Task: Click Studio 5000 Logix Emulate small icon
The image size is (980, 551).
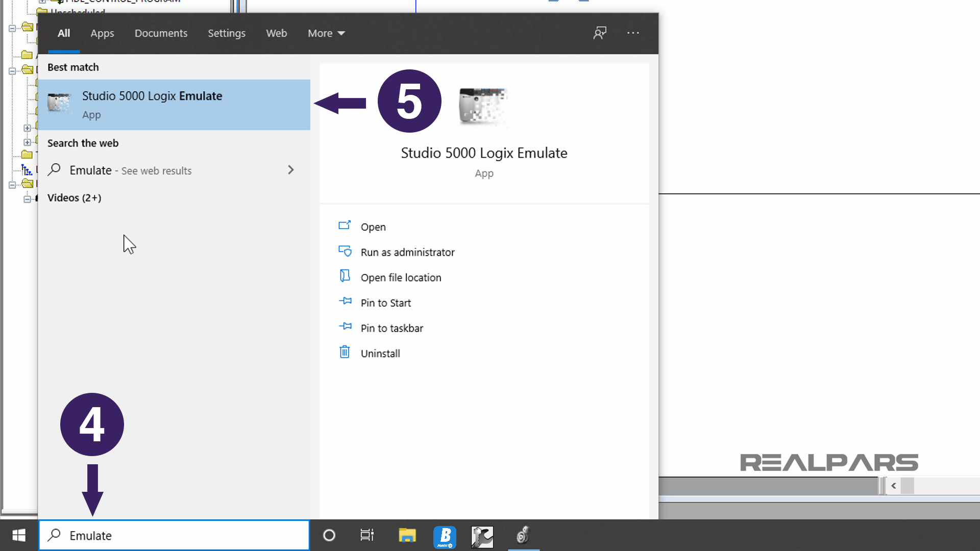Action: click(59, 103)
